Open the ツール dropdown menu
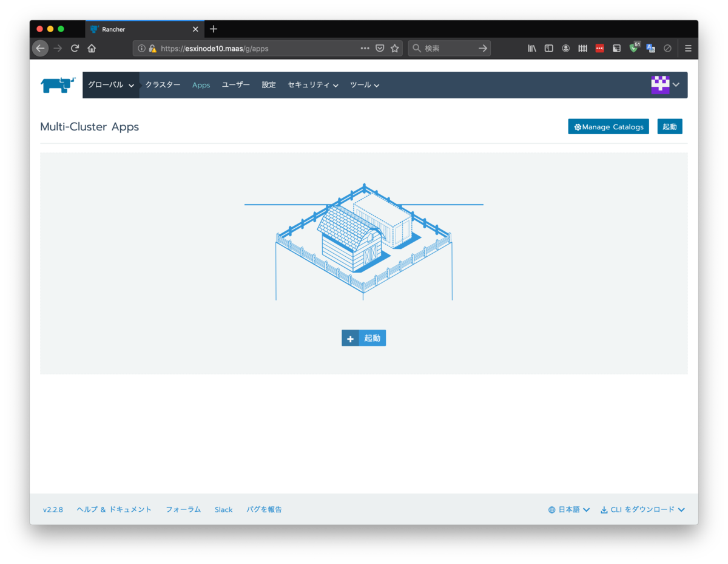This screenshot has height=564, width=728. click(x=364, y=85)
